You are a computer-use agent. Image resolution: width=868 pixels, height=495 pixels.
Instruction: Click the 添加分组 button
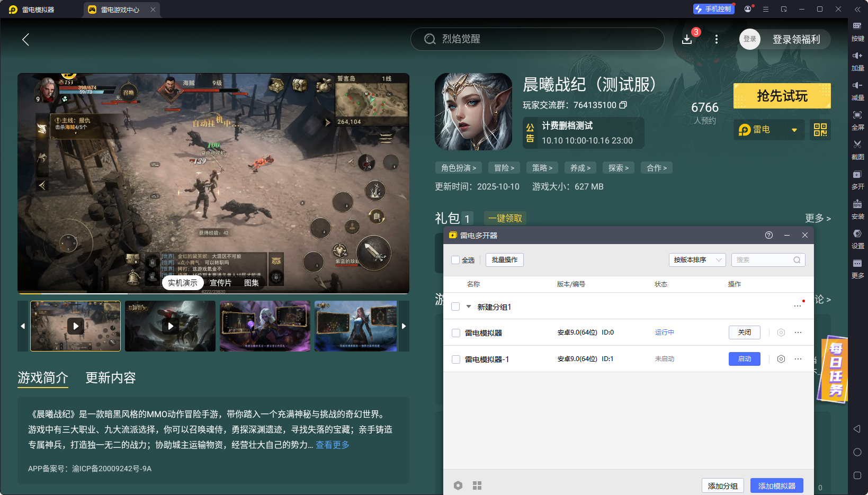point(723,485)
